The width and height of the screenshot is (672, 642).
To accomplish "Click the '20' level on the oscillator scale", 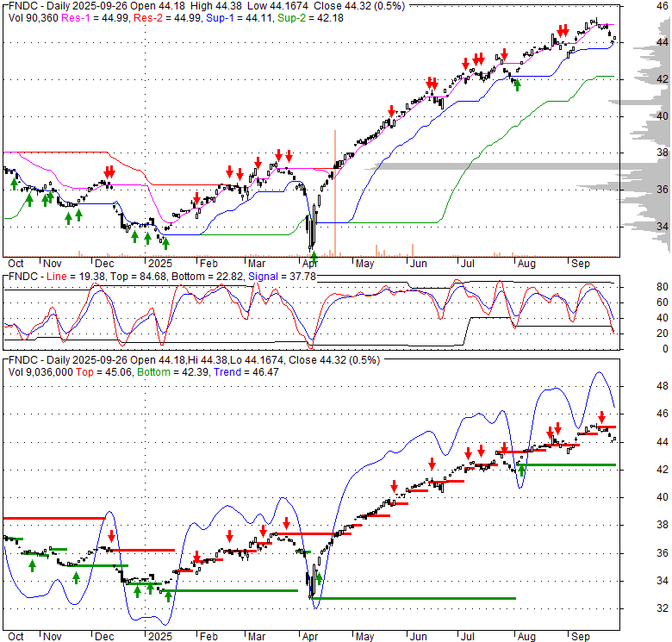I will [x=663, y=333].
